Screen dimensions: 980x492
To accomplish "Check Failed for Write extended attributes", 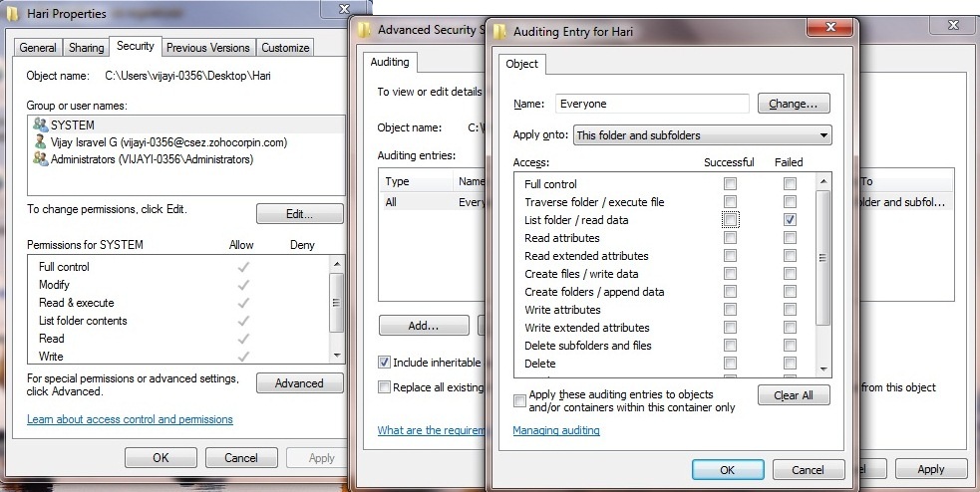I will coord(790,327).
